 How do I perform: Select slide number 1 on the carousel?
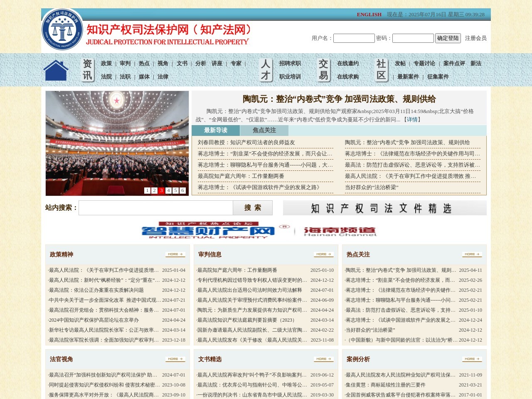point(147,190)
